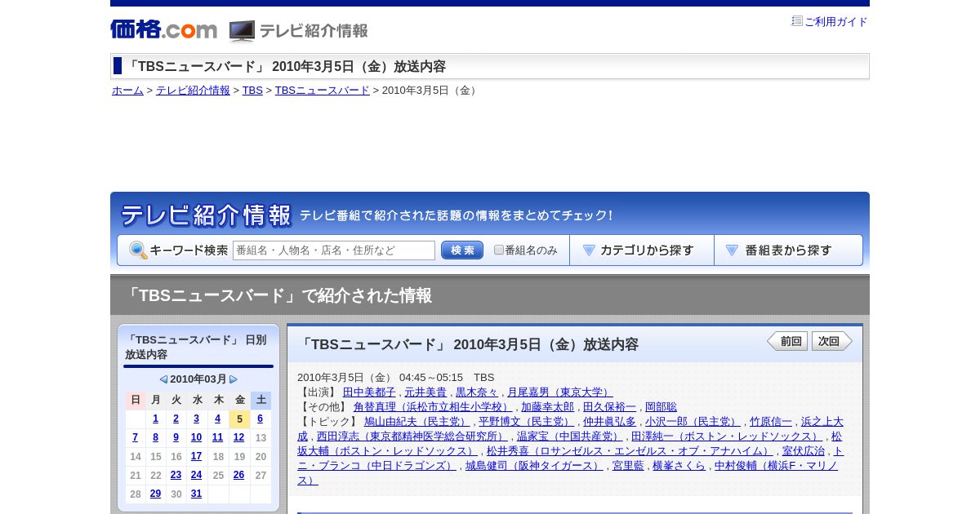This screenshot has height=514, width=980.
Task: Select March 26 in the calendar
Action: [x=238, y=475]
